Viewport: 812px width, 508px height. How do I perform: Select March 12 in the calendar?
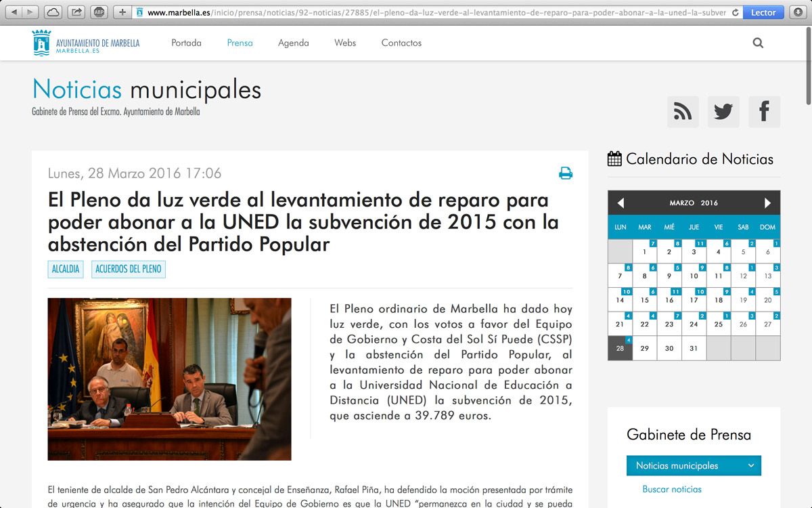point(743,276)
